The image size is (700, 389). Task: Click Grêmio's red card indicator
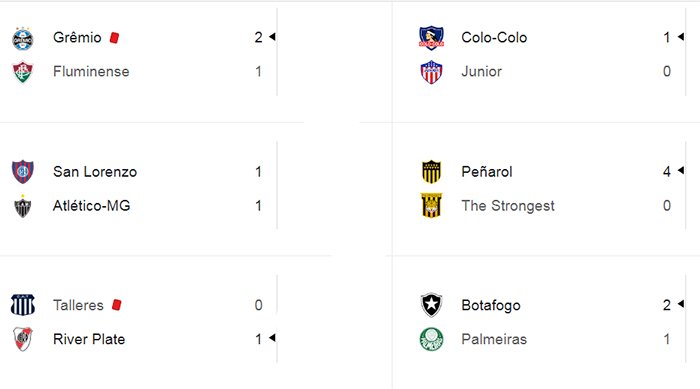114,38
